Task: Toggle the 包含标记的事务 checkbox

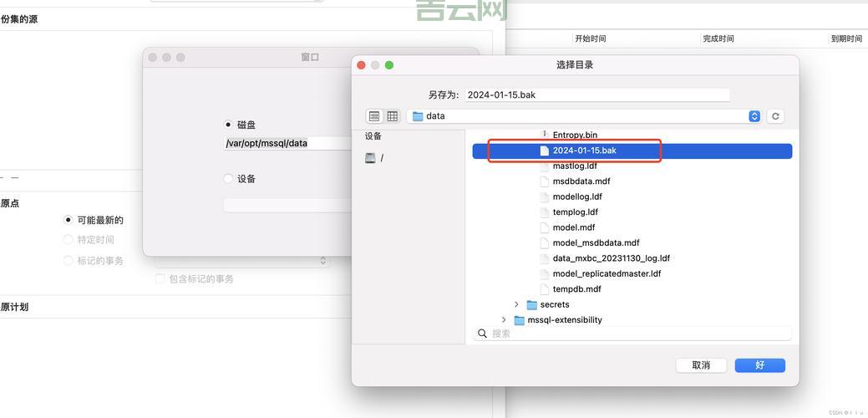Action: tap(160, 279)
